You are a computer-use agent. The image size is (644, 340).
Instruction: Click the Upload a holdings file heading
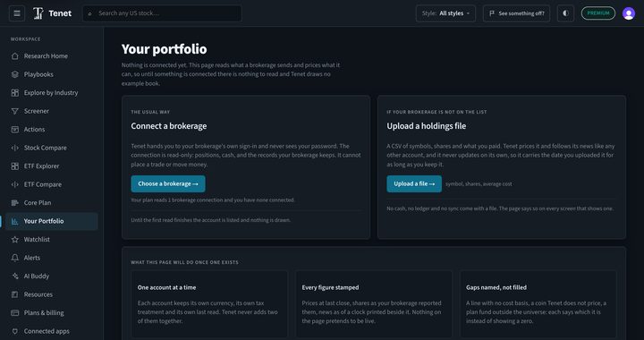click(x=427, y=126)
